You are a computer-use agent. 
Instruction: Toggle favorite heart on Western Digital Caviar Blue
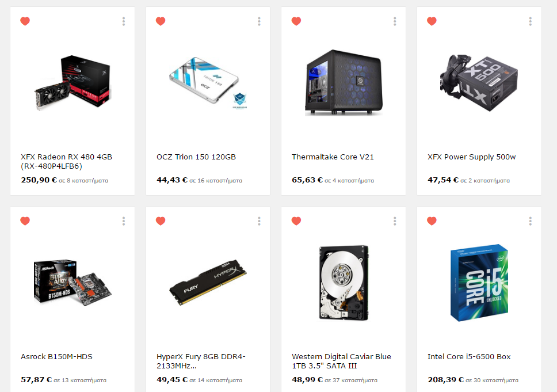pyautogui.click(x=296, y=221)
